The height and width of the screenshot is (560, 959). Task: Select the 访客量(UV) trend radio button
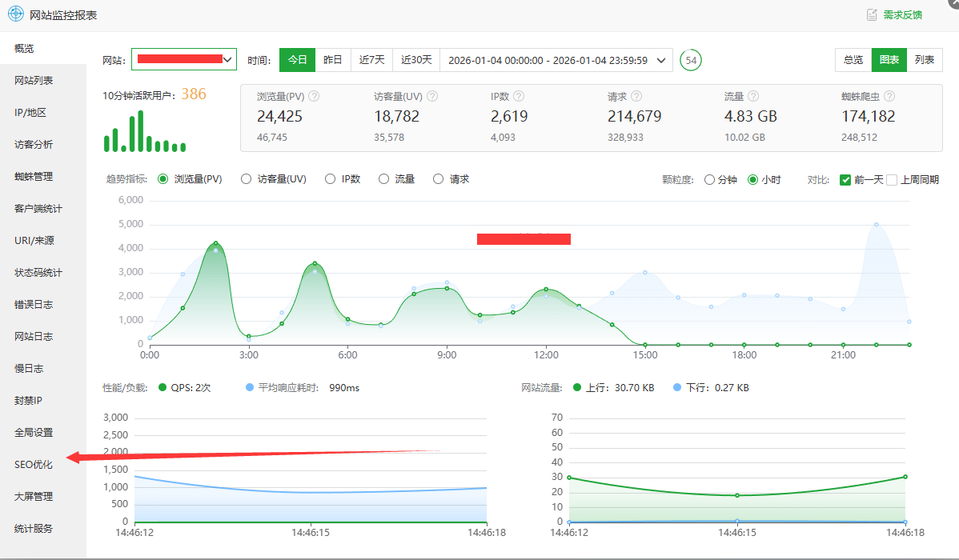click(247, 179)
